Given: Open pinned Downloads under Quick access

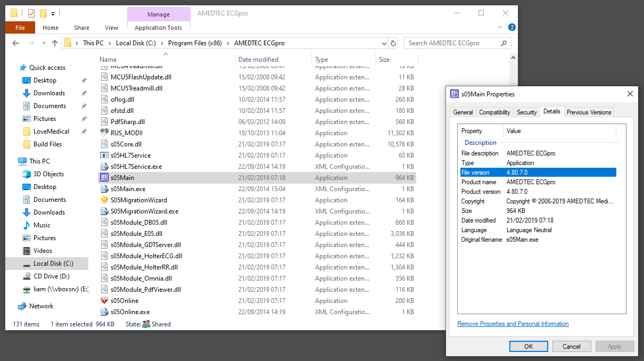Looking at the screenshot, I should click(x=49, y=93).
